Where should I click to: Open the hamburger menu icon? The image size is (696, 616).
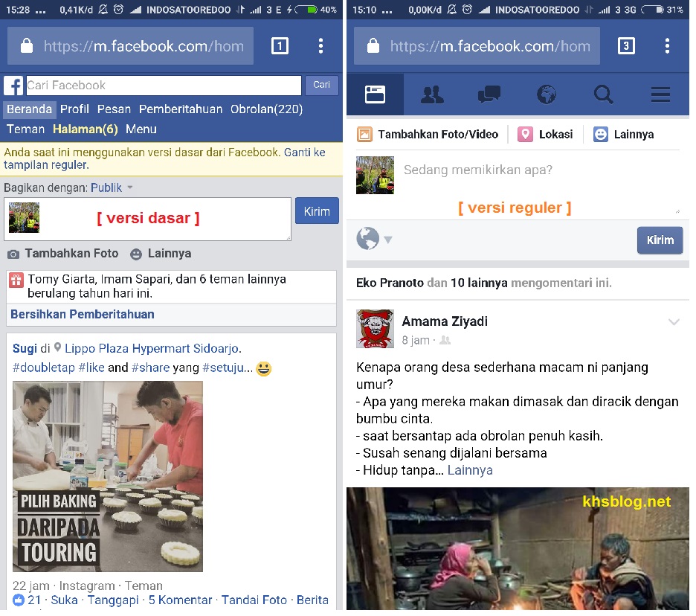[660, 94]
